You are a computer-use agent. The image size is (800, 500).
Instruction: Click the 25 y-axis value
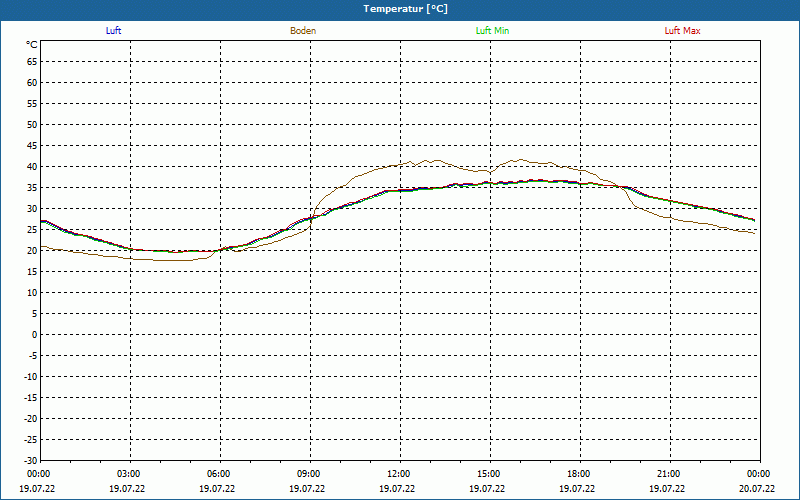click(32, 230)
